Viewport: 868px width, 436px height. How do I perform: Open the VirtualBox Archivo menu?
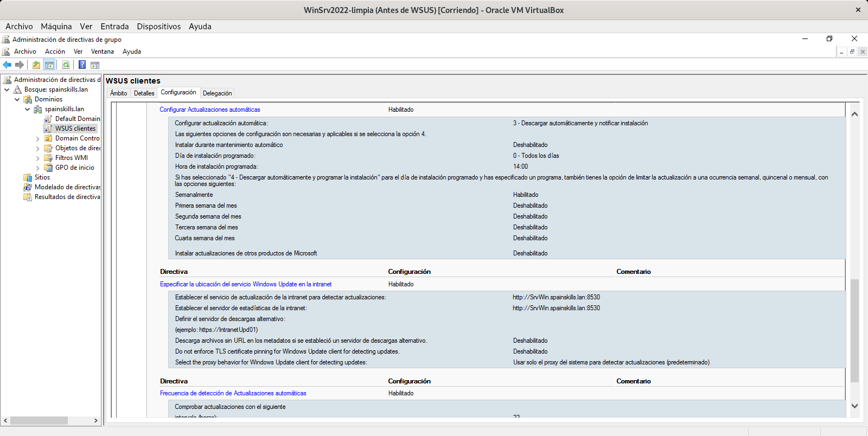(19, 27)
